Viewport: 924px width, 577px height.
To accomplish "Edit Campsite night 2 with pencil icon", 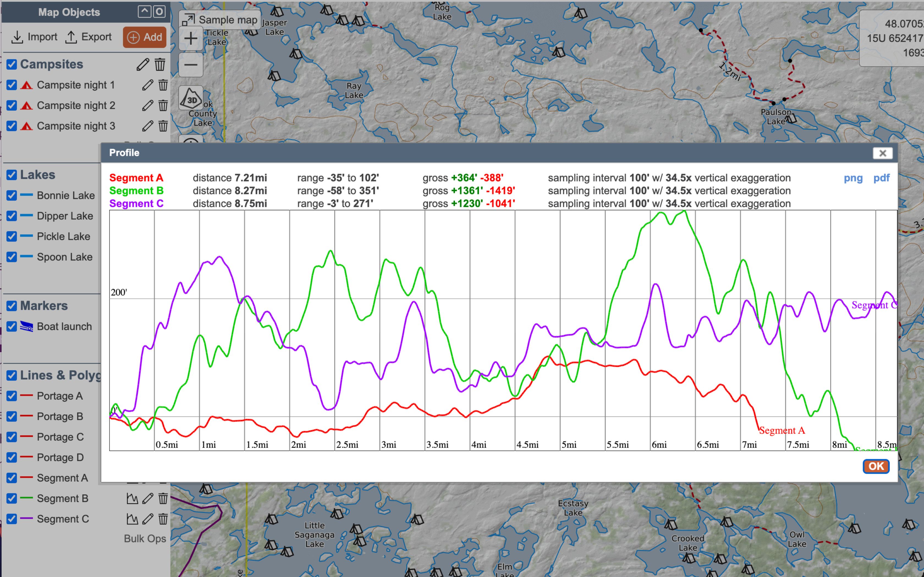I will pos(147,105).
